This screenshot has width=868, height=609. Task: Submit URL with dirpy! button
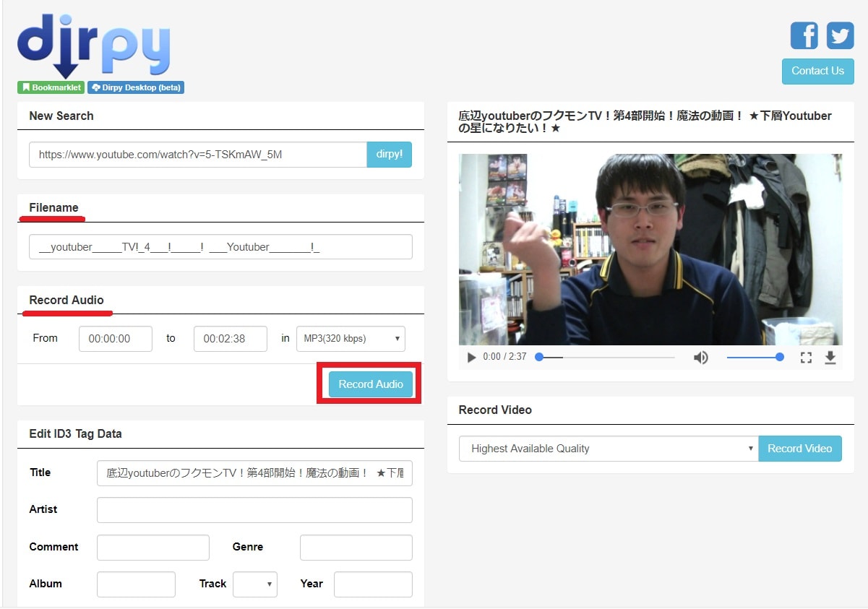[390, 155]
